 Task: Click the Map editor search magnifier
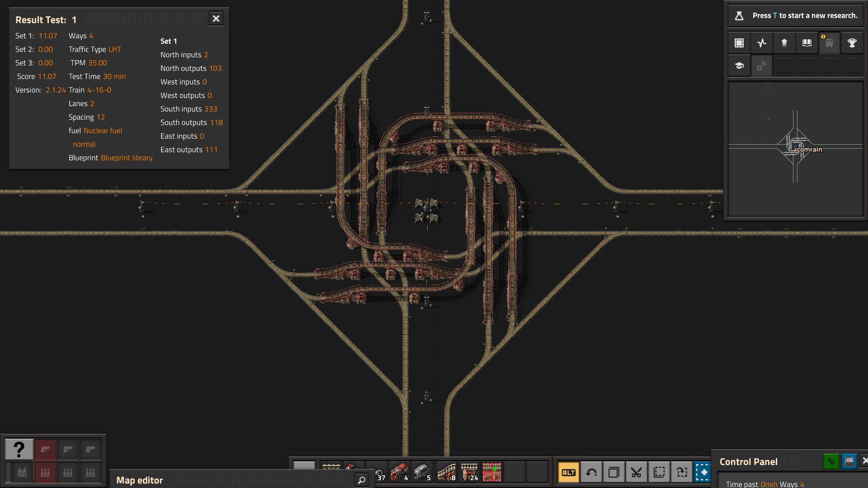[362, 480]
